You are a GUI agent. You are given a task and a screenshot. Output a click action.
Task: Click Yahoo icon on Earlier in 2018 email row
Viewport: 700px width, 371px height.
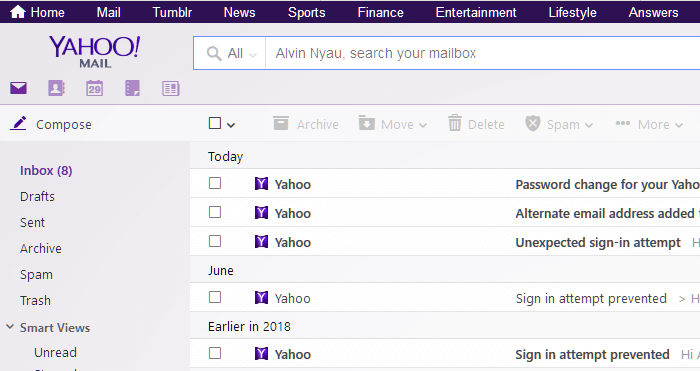tap(261, 354)
